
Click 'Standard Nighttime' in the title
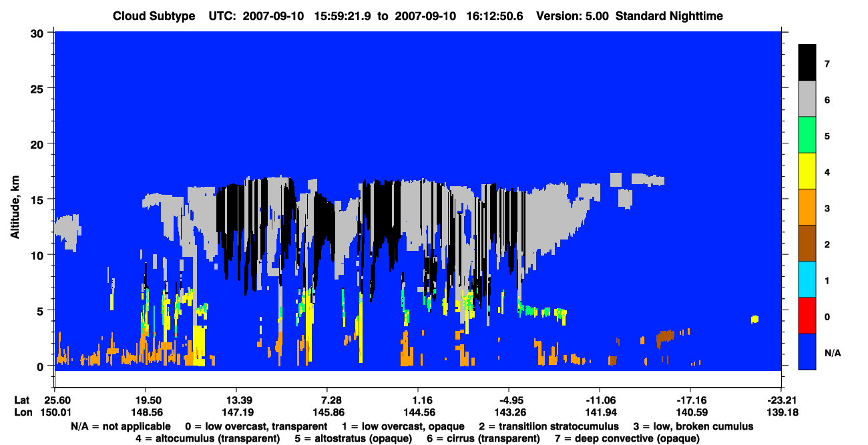point(669,16)
